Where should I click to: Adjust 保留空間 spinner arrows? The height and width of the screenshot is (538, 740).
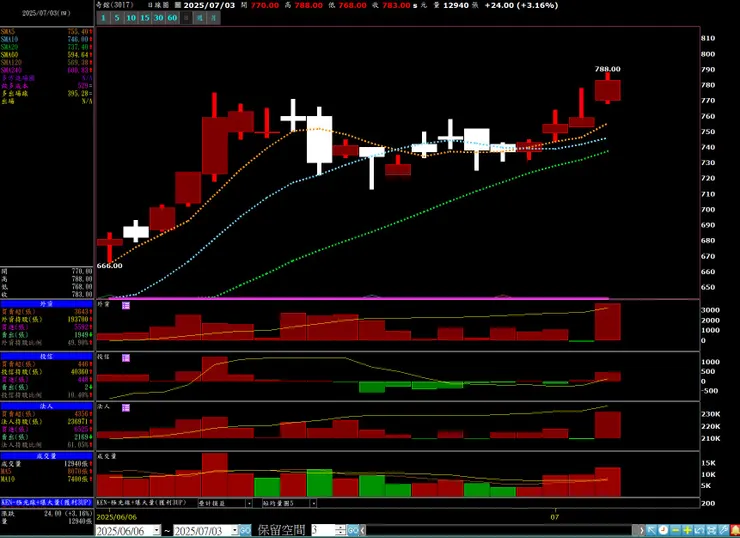tap(340, 530)
